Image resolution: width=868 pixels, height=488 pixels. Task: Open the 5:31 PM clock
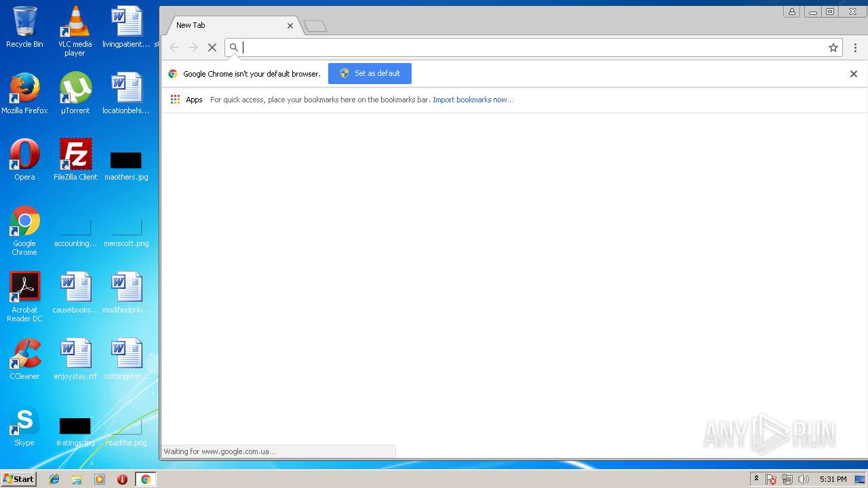(833, 479)
